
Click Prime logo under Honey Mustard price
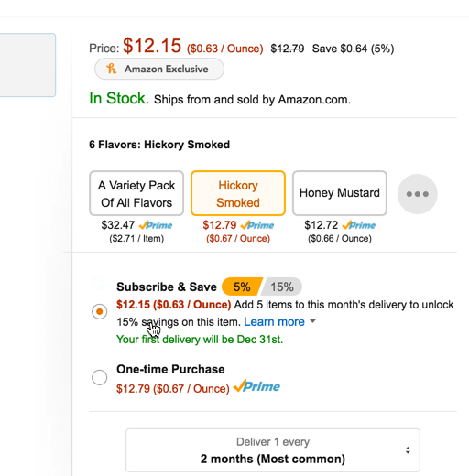(x=359, y=225)
